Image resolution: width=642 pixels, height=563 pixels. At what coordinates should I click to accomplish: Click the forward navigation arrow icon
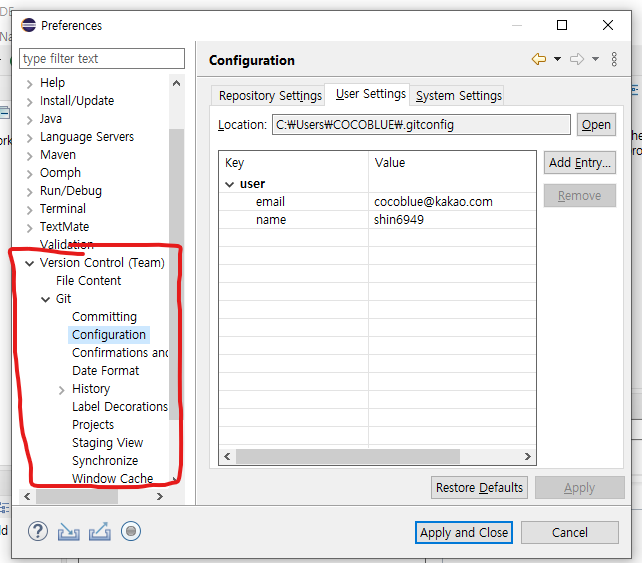[576, 60]
